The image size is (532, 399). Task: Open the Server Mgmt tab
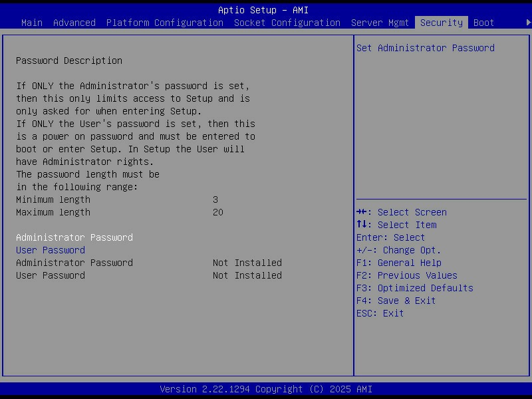(380, 23)
